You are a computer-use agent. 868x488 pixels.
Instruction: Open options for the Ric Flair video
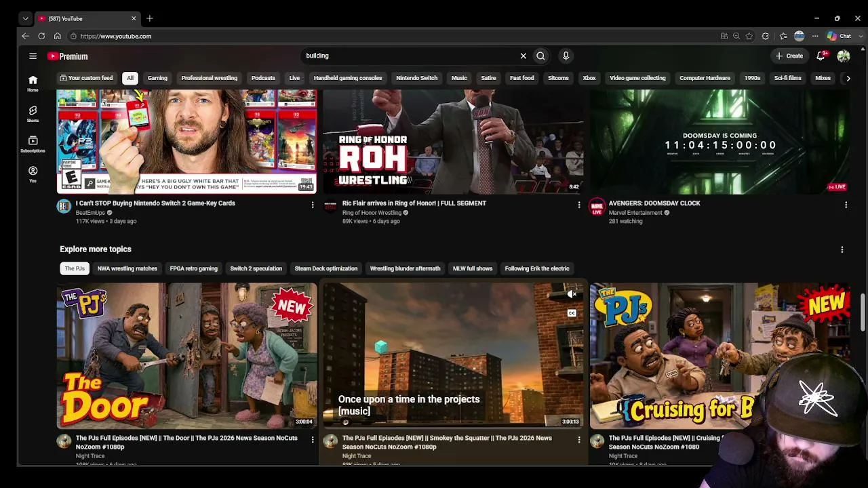point(578,205)
